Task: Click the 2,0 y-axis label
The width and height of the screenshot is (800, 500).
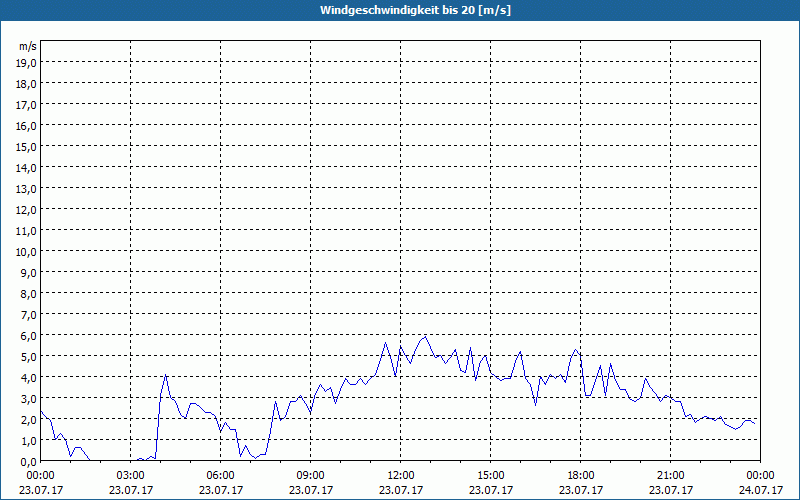Action: [30, 420]
